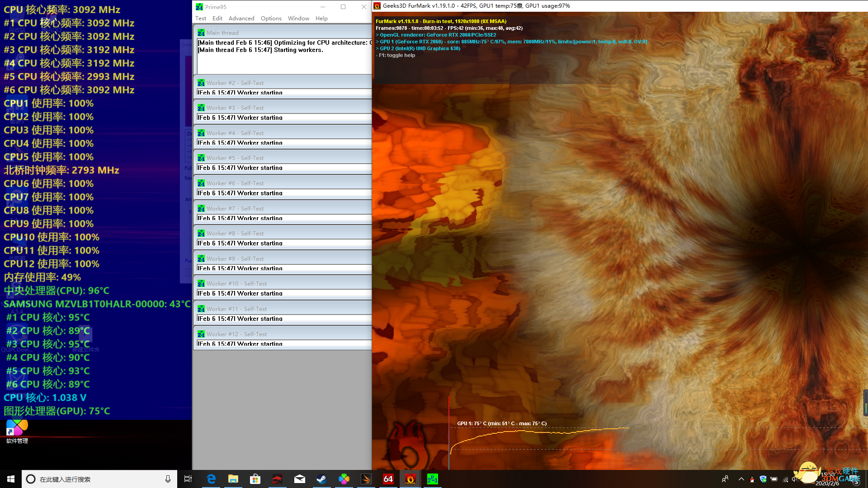
Task: Click the QQ penguin tray icon
Action: click(752, 479)
